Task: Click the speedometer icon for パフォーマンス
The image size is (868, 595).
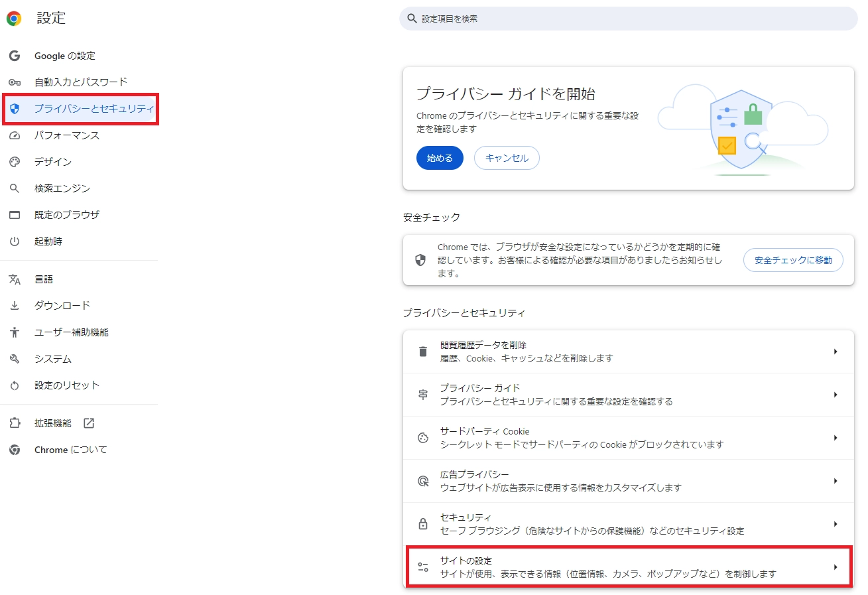Action: (x=15, y=135)
